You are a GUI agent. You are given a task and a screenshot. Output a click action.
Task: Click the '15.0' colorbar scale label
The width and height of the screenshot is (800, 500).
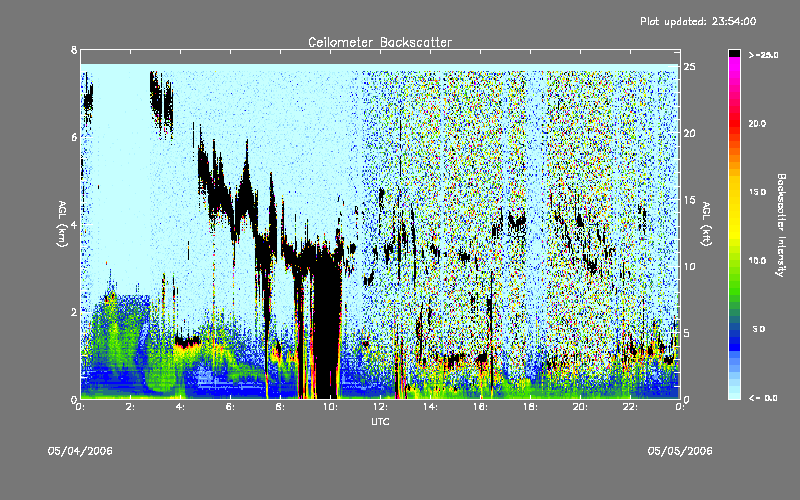757,192
